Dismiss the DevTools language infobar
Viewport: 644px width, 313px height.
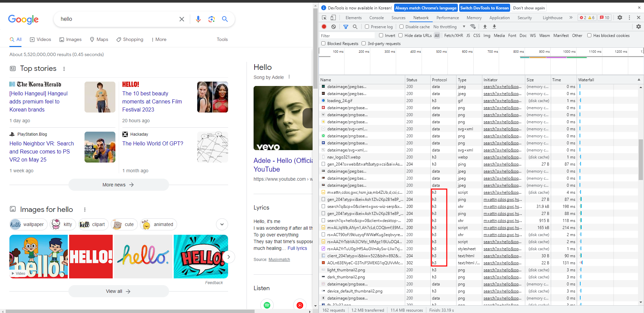point(639,8)
